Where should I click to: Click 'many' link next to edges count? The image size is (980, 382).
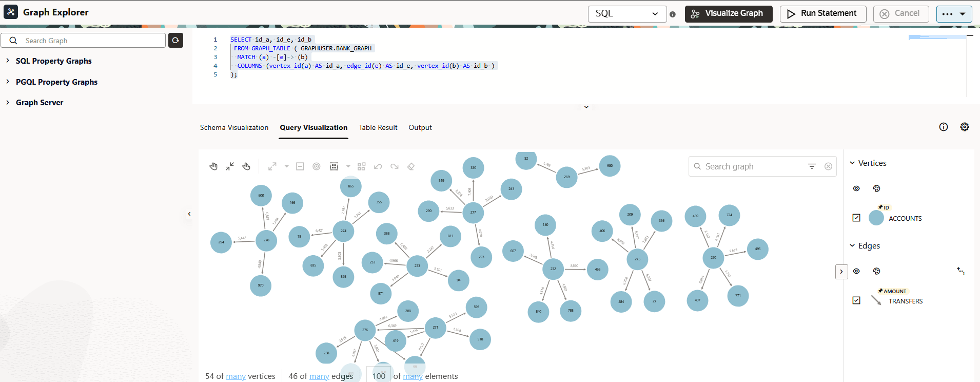pos(319,376)
